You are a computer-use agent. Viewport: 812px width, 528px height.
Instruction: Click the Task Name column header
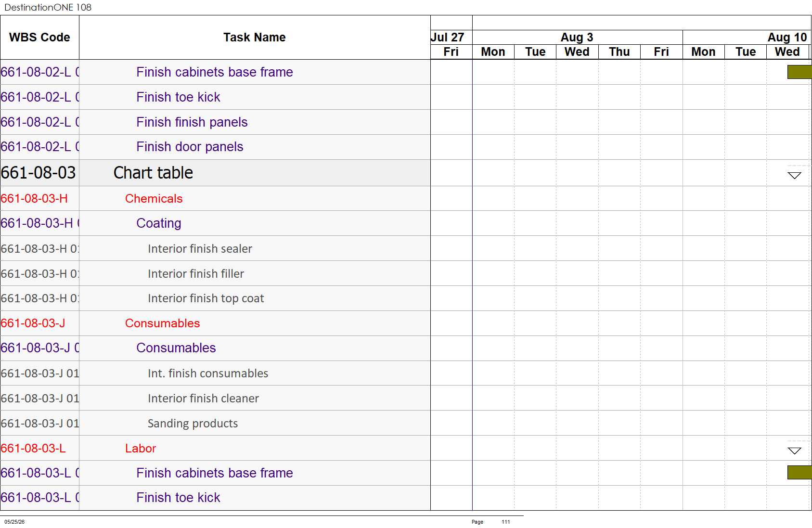point(254,38)
